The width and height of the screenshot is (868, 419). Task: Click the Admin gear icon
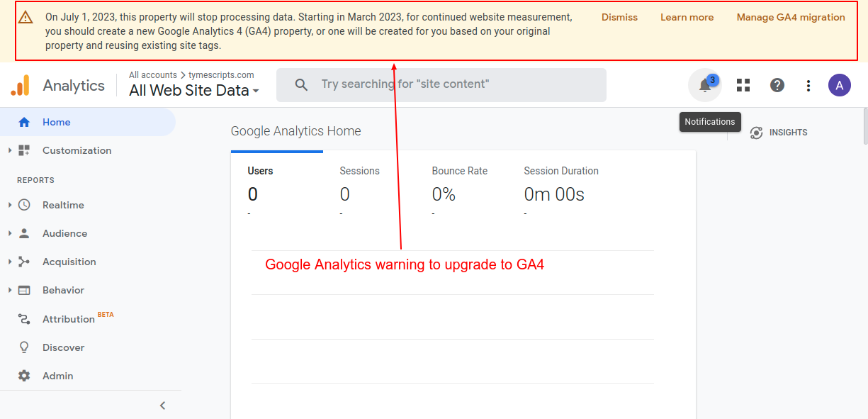click(24, 376)
